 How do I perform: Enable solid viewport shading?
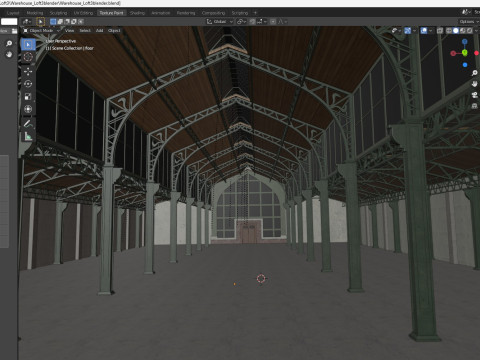pos(456,30)
